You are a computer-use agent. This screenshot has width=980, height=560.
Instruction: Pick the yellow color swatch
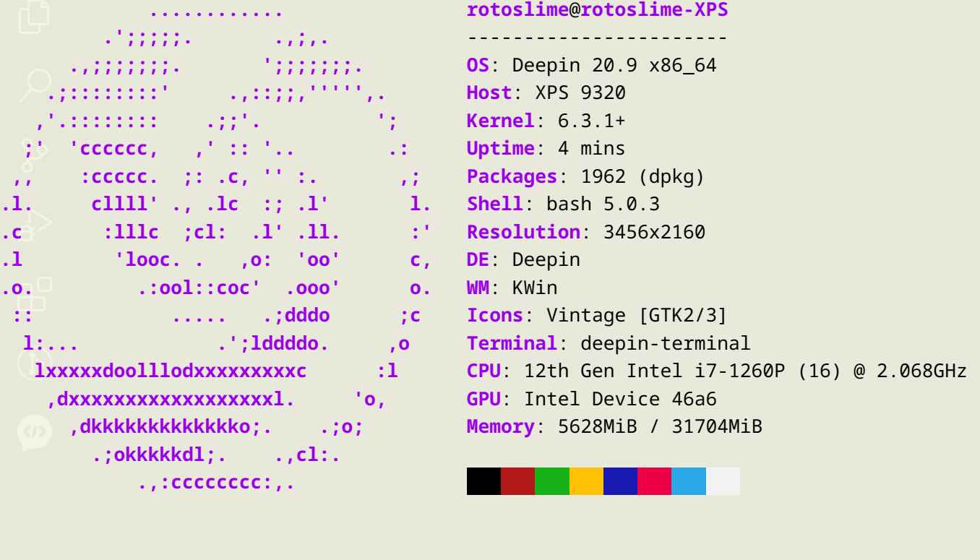(586, 481)
